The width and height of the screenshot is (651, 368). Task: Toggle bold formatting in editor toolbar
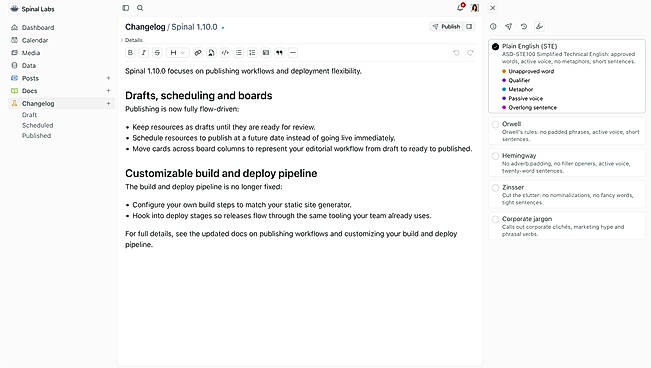(130, 53)
